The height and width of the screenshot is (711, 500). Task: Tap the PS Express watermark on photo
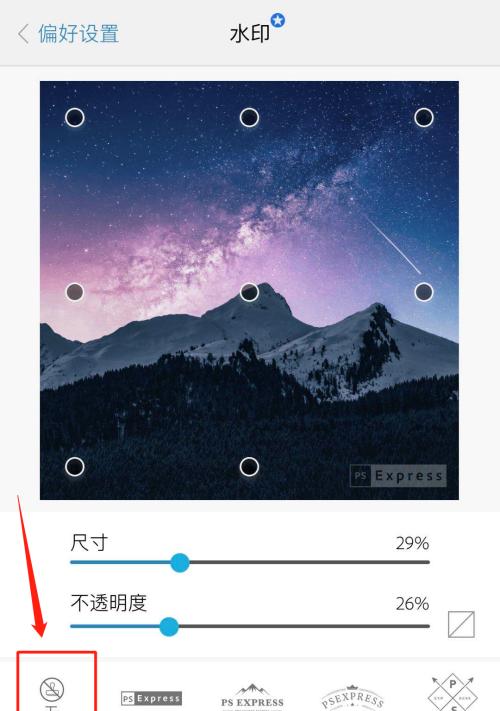click(398, 476)
